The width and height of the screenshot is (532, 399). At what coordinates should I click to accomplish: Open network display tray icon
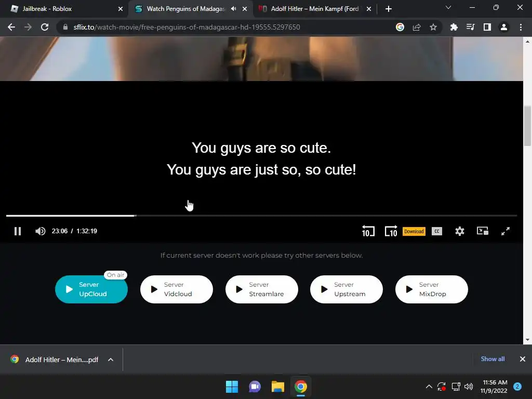tap(456, 387)
